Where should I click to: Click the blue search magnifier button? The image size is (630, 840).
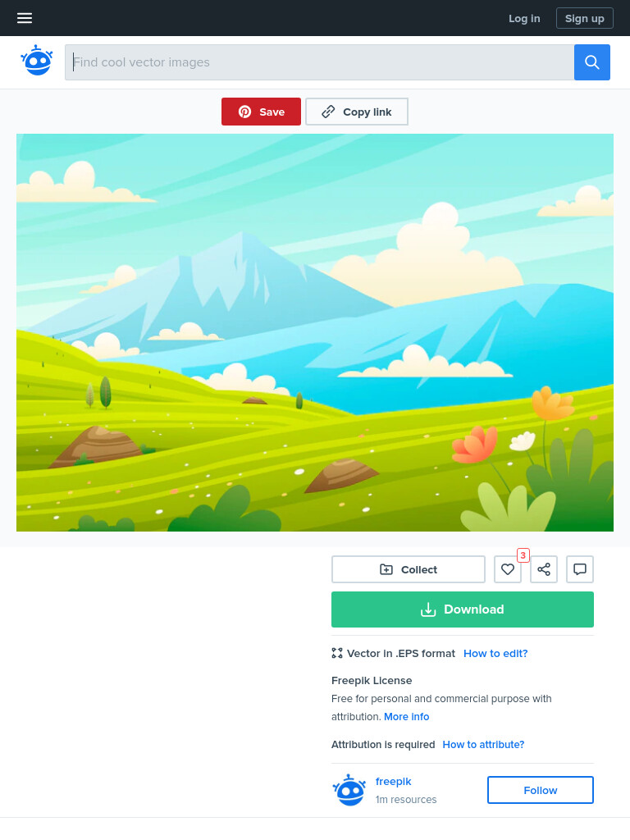click(592, 62)
